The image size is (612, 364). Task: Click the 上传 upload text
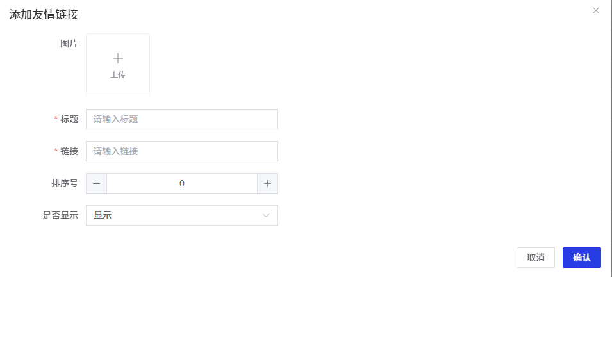pos(118,75)
